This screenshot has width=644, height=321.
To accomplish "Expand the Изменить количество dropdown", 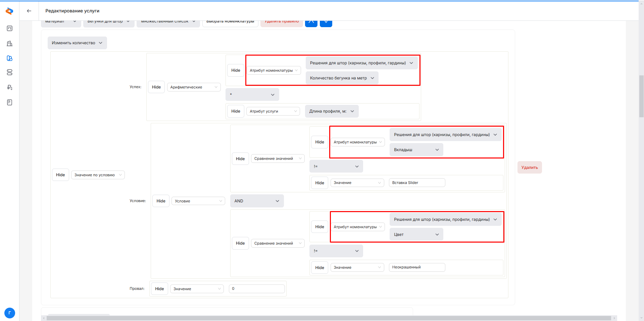I will pos(77,43).
